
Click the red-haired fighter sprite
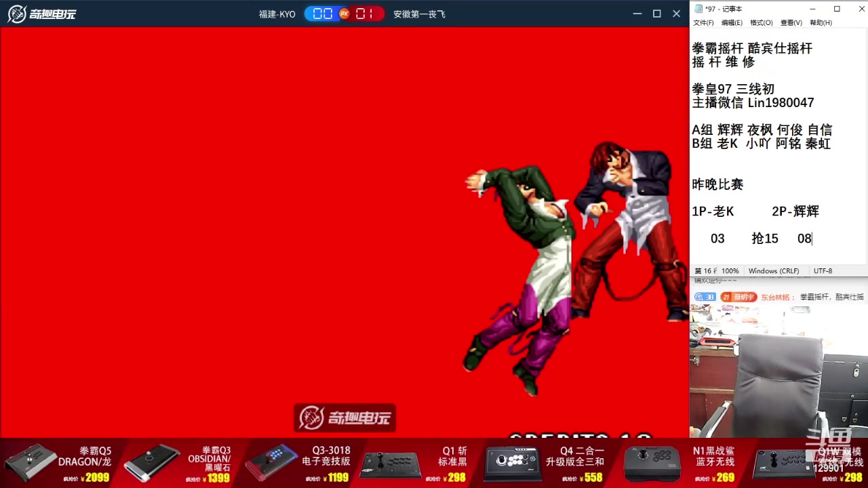[x=631, y=232]
